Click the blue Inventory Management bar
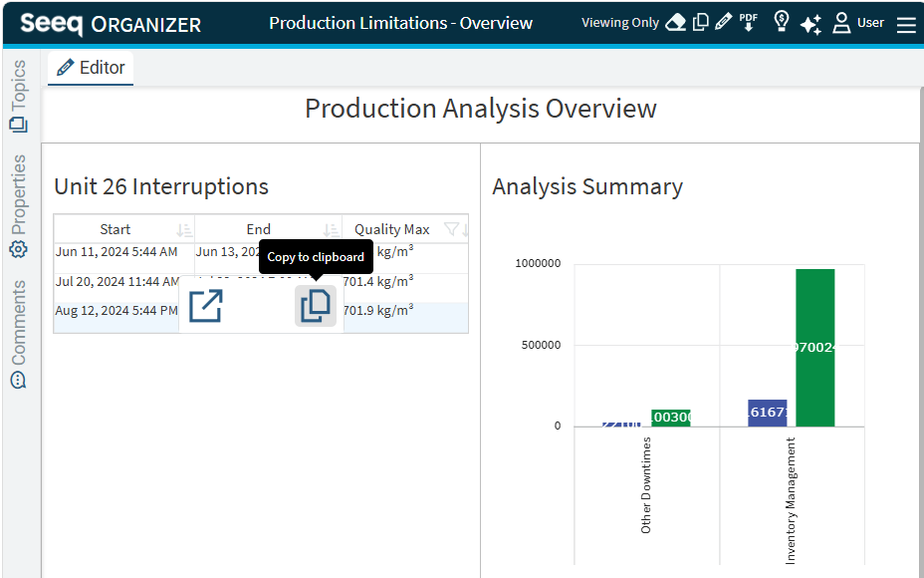Image resolution: width=924 pixels, height=578 pixels. (x=768, y=413)
